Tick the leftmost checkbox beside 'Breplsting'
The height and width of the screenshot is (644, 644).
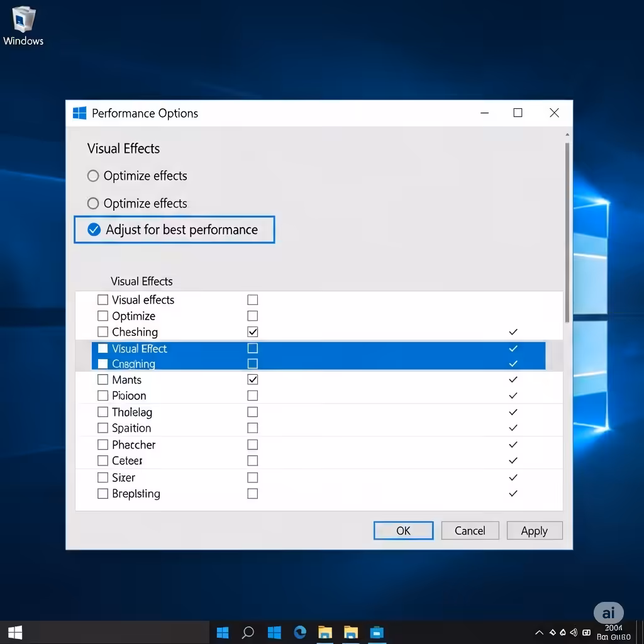pyautogui.click(x=103, y=494)
